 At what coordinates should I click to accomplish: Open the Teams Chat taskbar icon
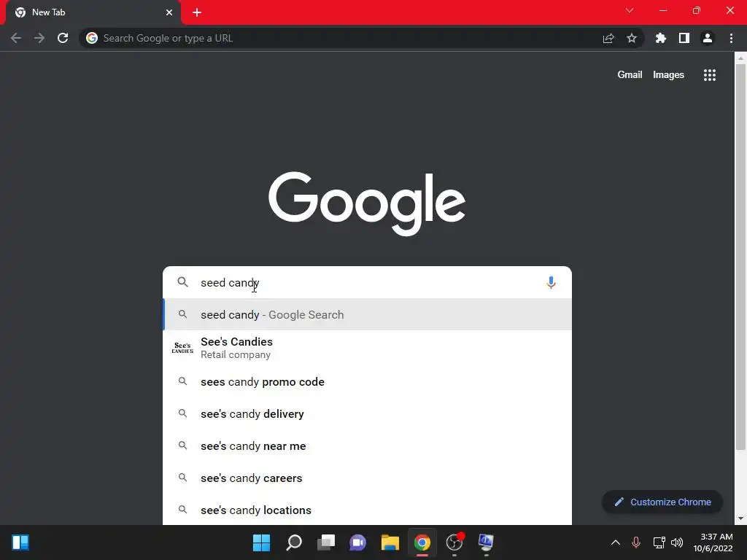pos(357,542)
